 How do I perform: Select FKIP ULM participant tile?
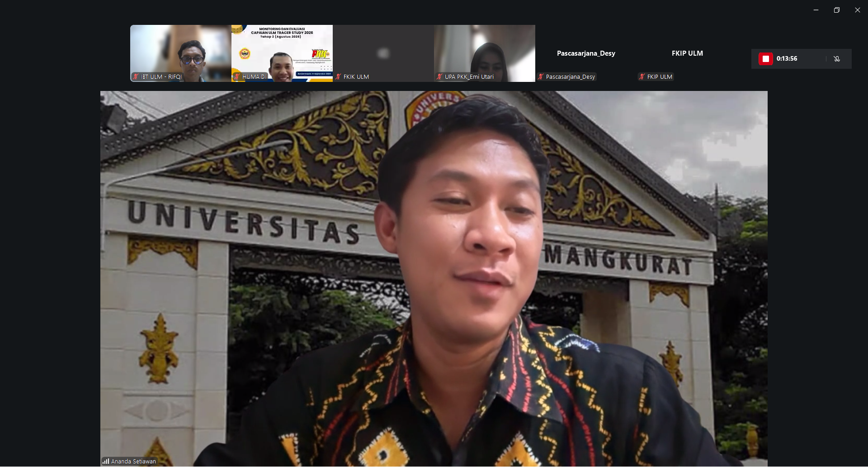[687, 53]
